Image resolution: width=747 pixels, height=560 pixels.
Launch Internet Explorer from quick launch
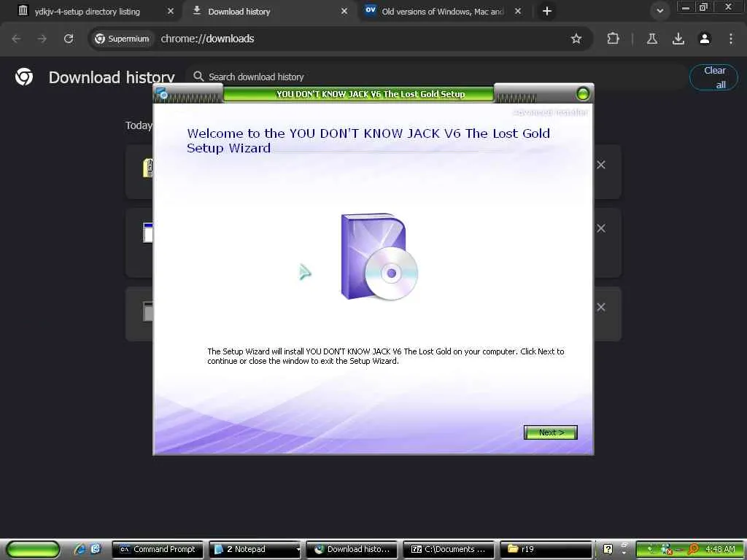tap(80, 549)
